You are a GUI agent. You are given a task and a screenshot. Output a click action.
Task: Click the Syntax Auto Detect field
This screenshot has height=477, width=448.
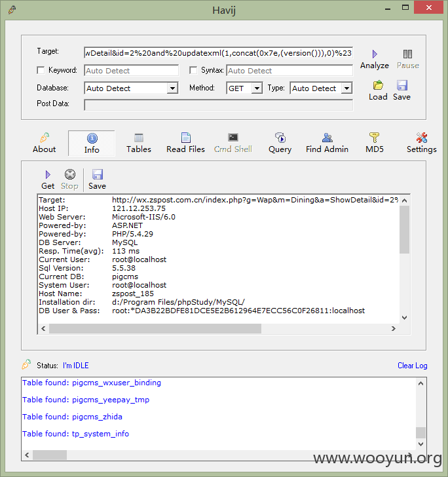pos(289,71)
